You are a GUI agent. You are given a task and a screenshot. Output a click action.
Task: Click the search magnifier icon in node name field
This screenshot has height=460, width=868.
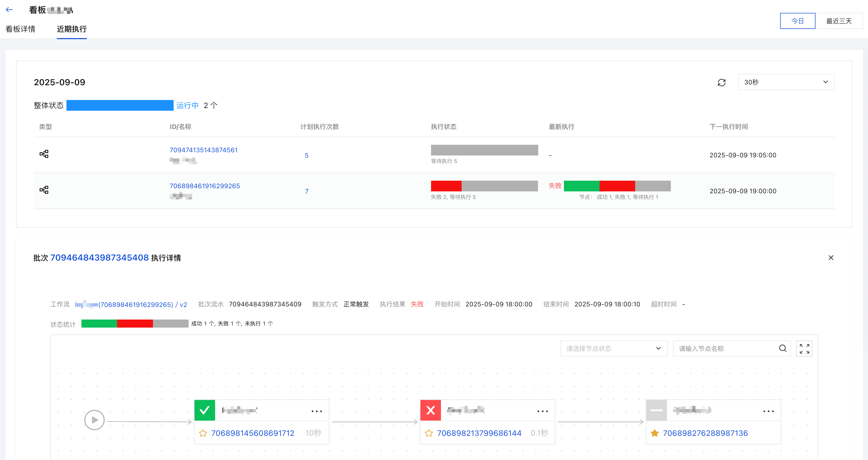[x=783, y=348]
